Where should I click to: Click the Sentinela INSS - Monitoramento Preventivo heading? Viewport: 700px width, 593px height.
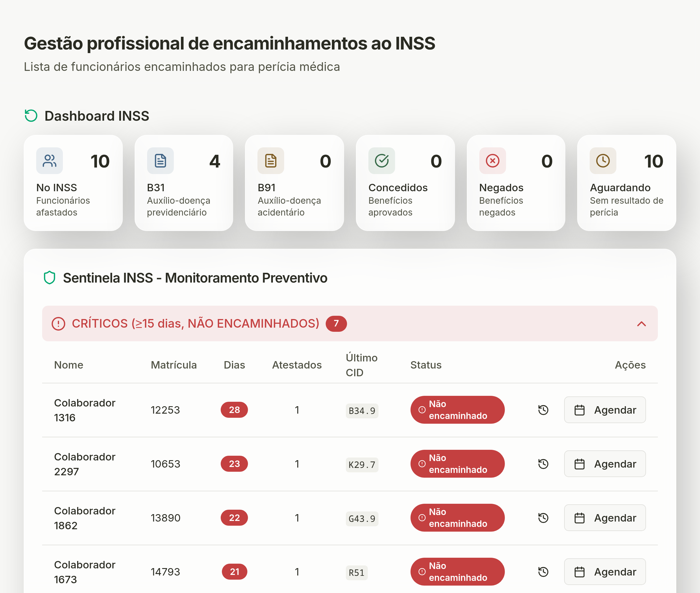point(195,278)
